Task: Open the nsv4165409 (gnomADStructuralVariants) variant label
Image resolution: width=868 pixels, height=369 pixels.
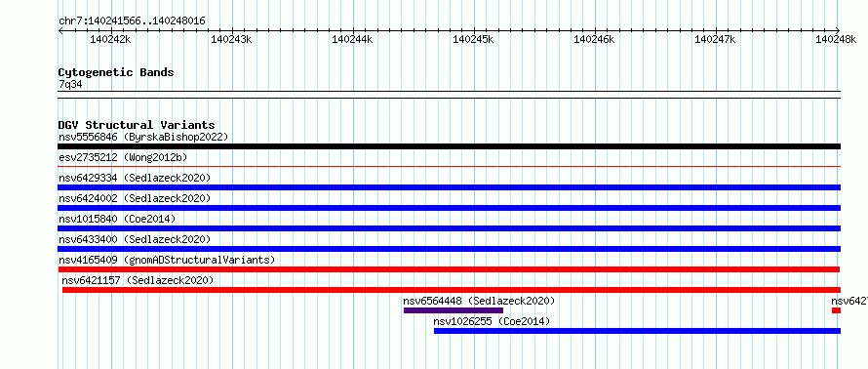Action: [167, 260]
